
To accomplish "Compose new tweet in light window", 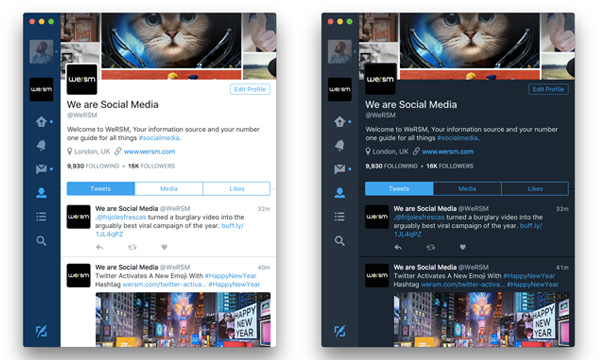I will click(41, 331).
